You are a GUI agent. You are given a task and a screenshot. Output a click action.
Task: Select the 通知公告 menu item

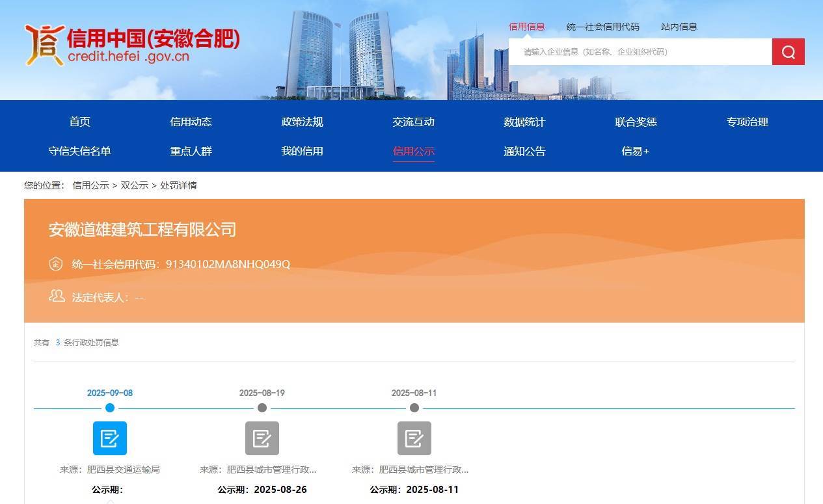[524, 151]
